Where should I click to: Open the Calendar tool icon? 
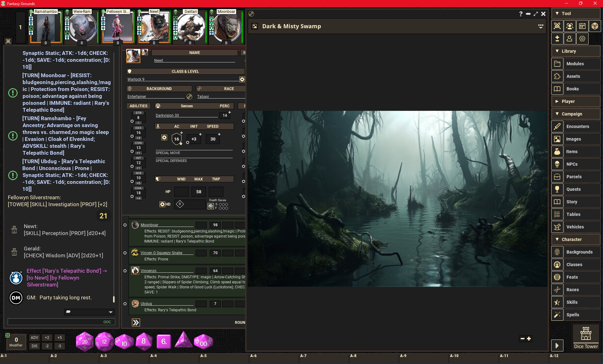click(582, 26)
